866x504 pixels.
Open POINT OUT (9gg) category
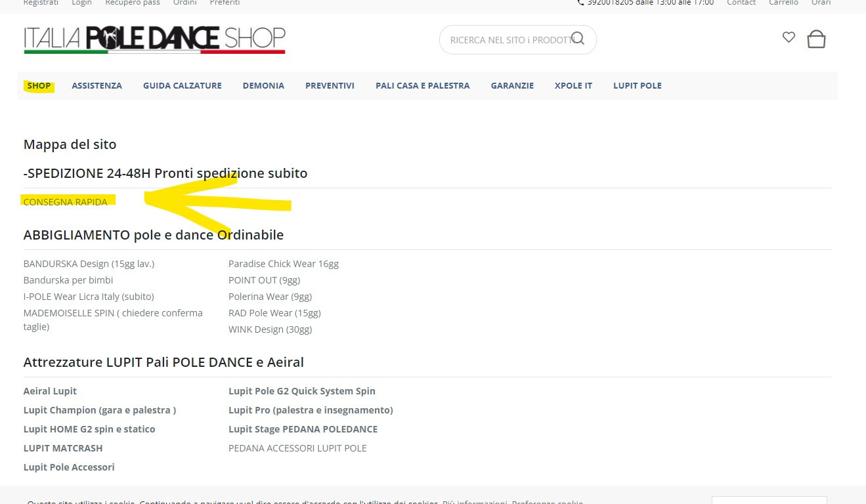point(264,280)
